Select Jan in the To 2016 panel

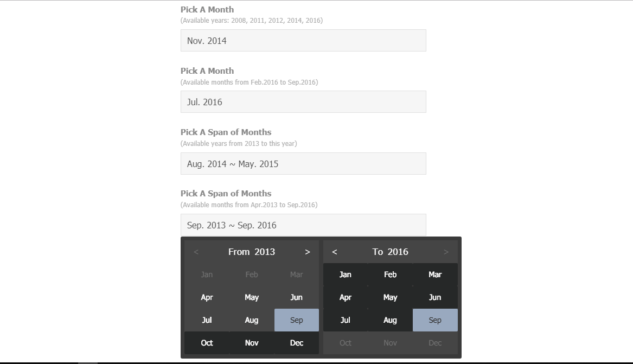pyautogui.click(x=346, y=274)
